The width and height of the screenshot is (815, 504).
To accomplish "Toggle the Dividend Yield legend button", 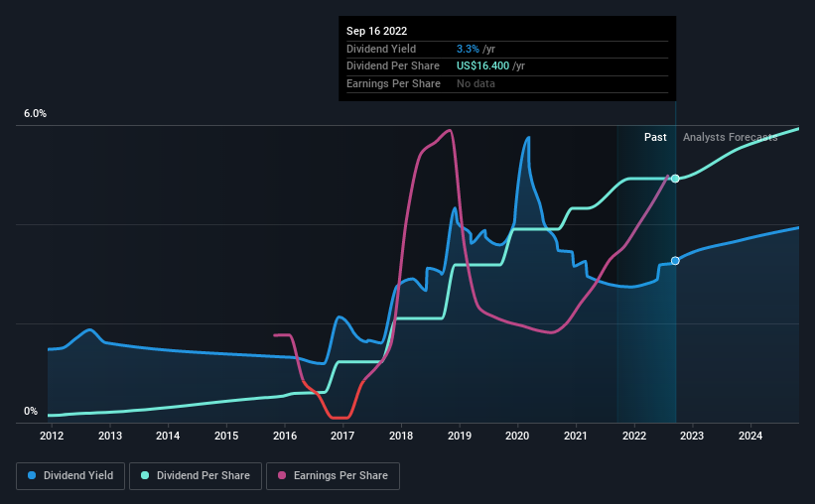I will 70,476.
